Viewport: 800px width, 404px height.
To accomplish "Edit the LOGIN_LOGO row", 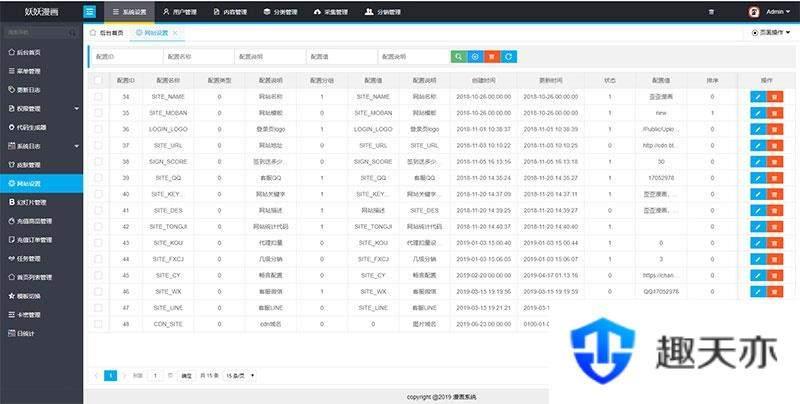I will point(758,129).
